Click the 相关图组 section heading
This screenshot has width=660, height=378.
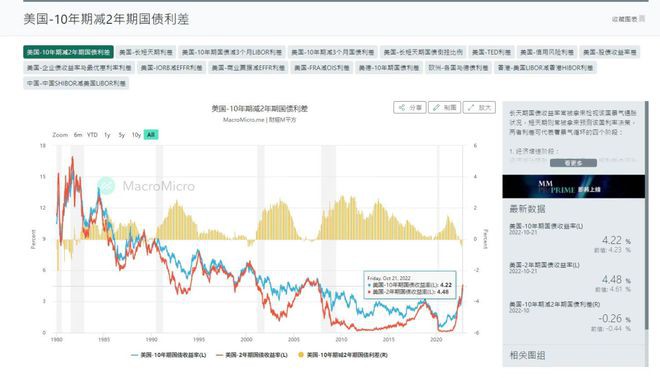[527, 355]
